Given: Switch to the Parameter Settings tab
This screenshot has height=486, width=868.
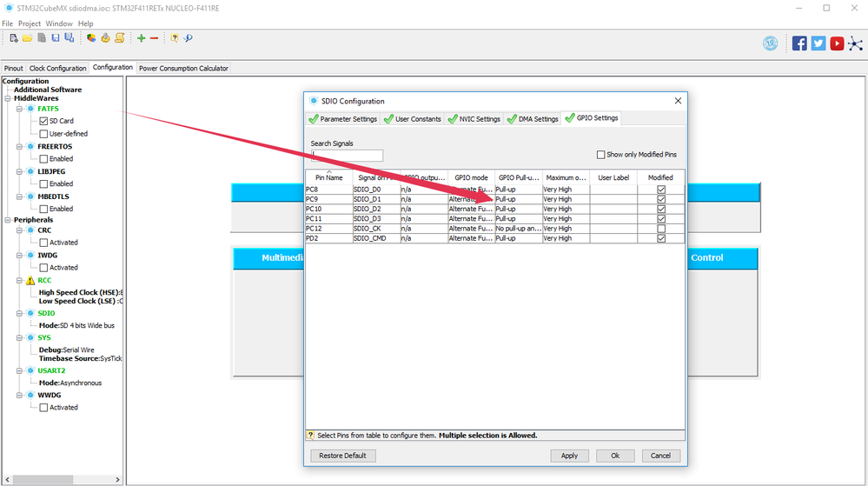Looking at the screenshot, I should [343, 118].
